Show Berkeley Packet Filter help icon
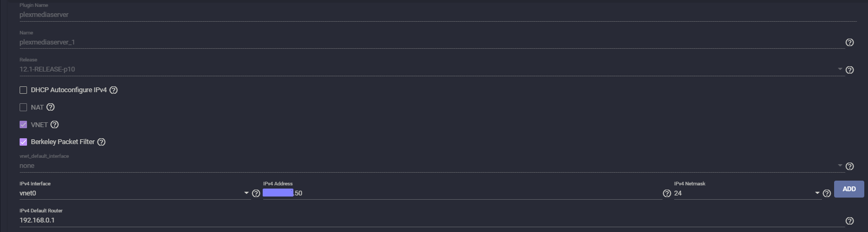The image size is (868, 232). [101, 142]
